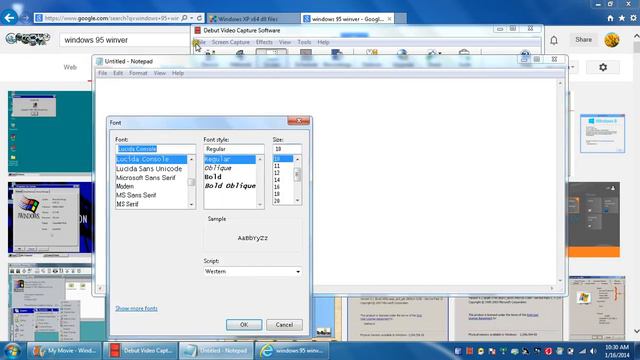Screen dimensions: 640x360
Task: Click Google search box with windows 95 winver
Action: coord(124,40)
